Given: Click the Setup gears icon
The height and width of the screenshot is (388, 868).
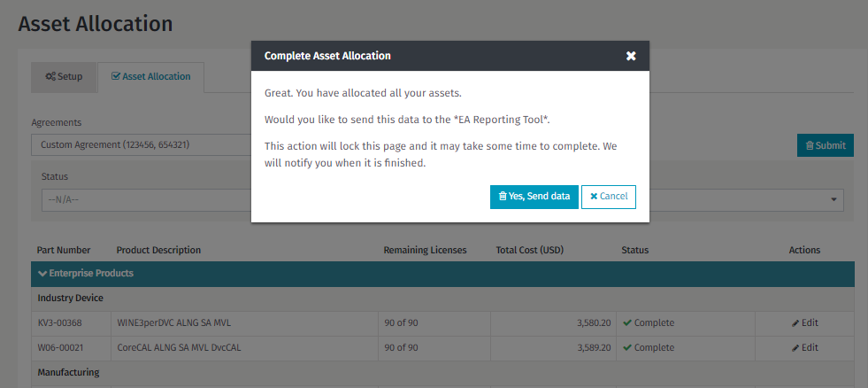Looking at the screenshot, I should coord(50,77).
